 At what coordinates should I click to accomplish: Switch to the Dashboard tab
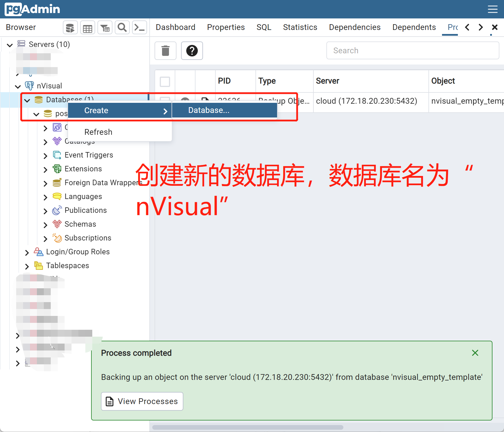[x=176, y=27]
